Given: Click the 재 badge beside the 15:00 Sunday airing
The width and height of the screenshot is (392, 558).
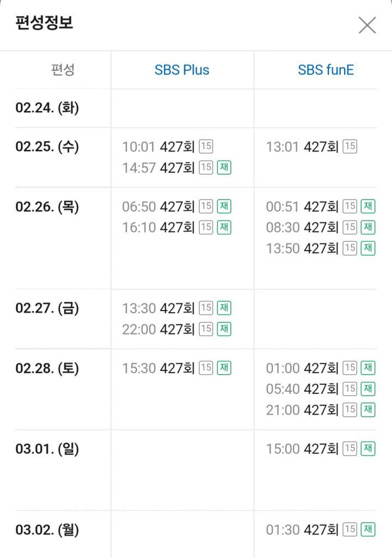Looking at the screenshot, I should 367,448.
